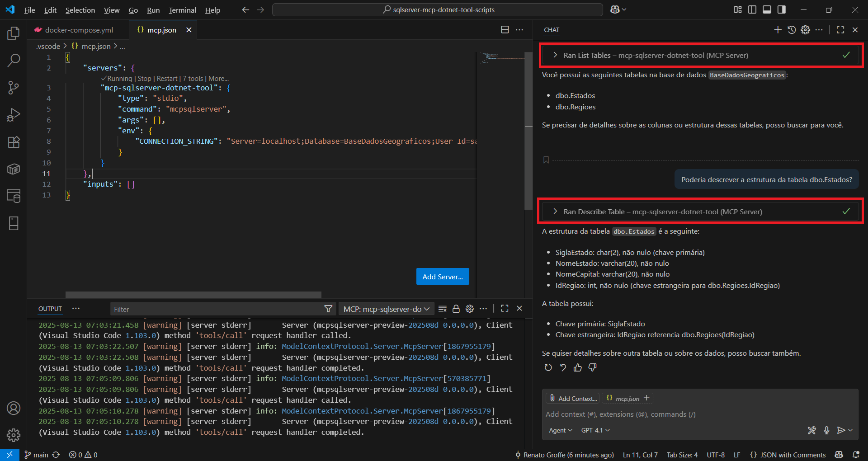Toggle the primary side bar
The image size is (868, 461).
coord(752,9)
